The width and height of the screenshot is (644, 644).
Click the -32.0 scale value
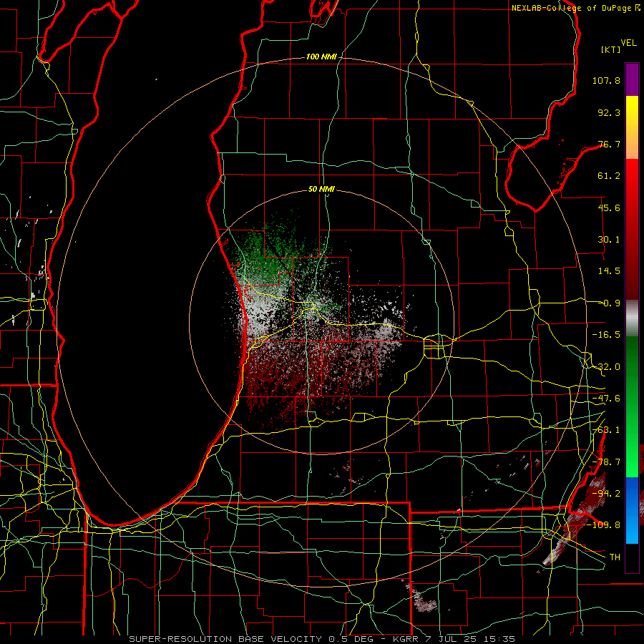tap(606, 367)
